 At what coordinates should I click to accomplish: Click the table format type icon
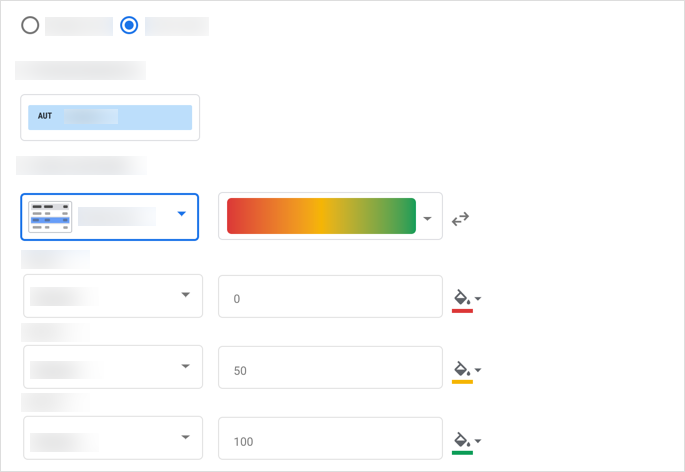(x=50, y=217)
